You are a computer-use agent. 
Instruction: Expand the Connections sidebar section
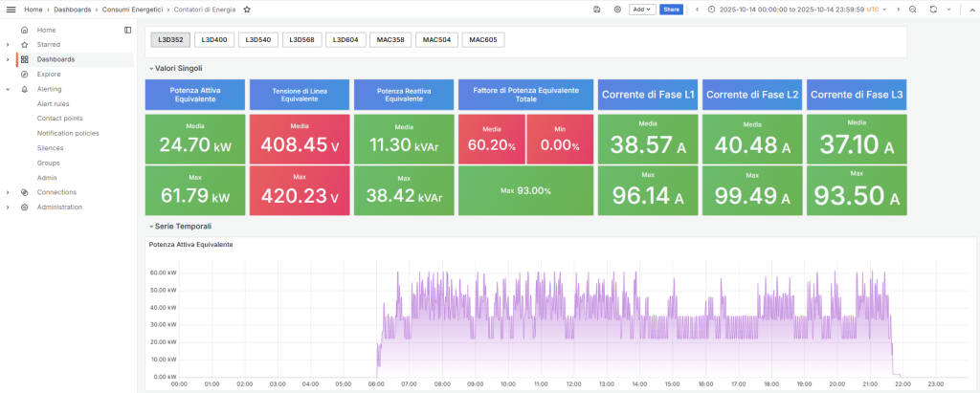(x=8, y=192)
